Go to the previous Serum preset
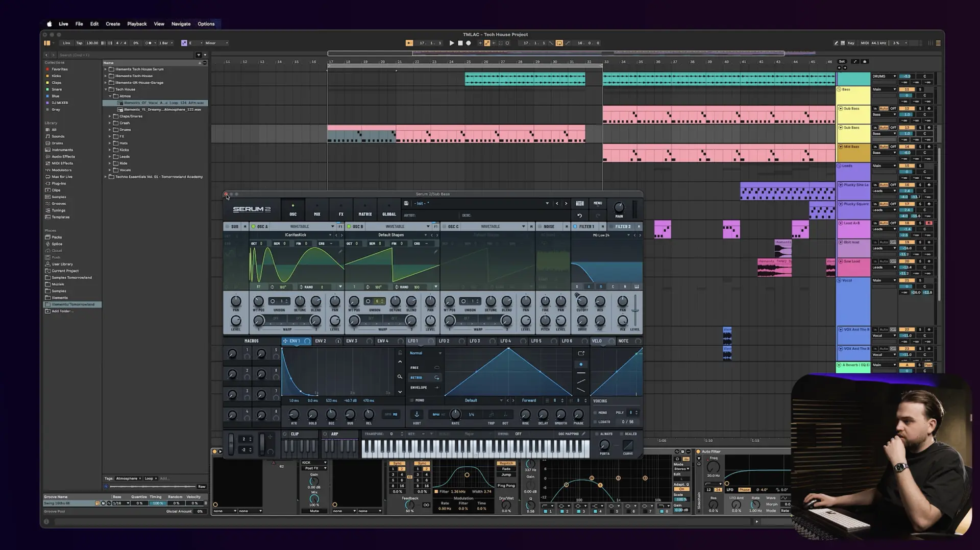 557,203
